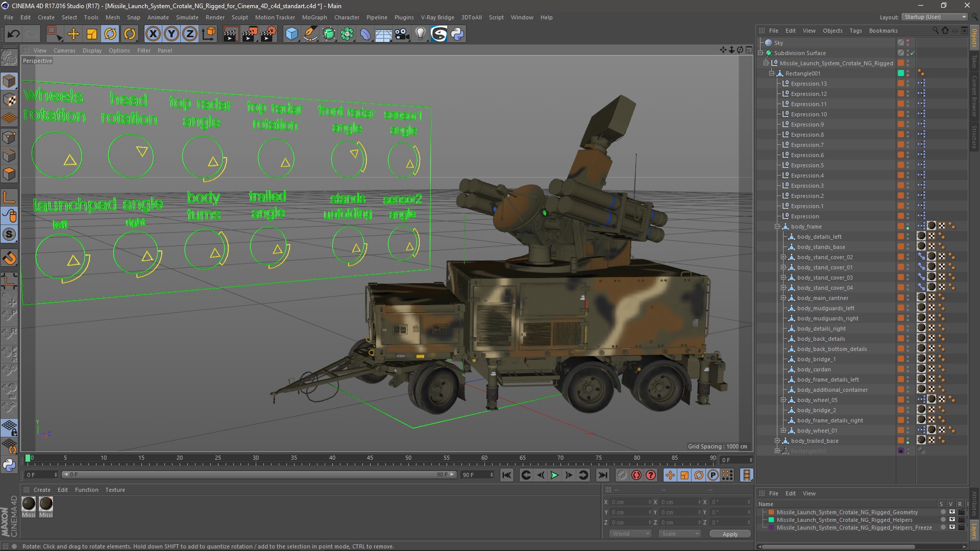The height and width of the screenshot is (551, 980).
Task: Add a Floor environment object
Action: coord(383,34)
